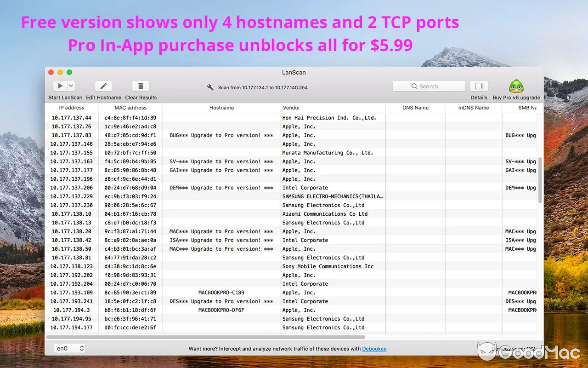The height and width of the screenshot is (368, 588).
Task: Open the dropdown arrow next to Start LanScan
Action: pyautogui.click(x=71, y=86)
